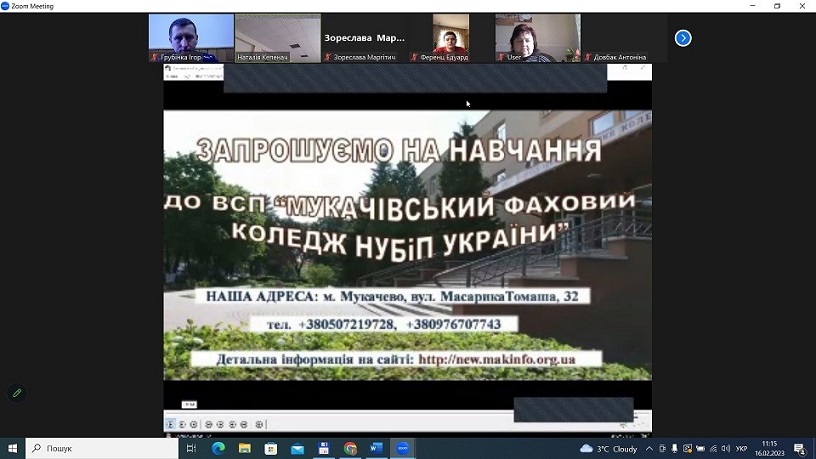The height and width of the screenshot is (459, 816).
Task: Open Microsoft Store from the taskbar
Action: click(271, 448)
